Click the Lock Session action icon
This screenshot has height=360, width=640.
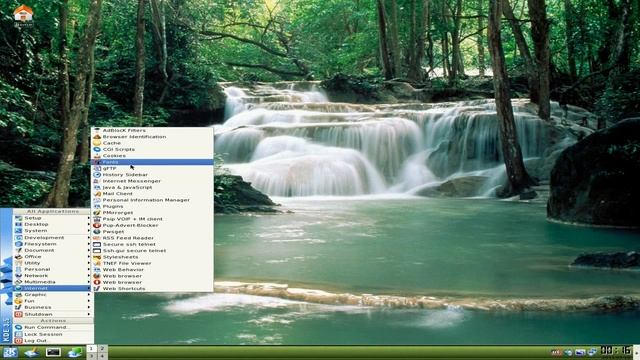(x=18, y=334)
